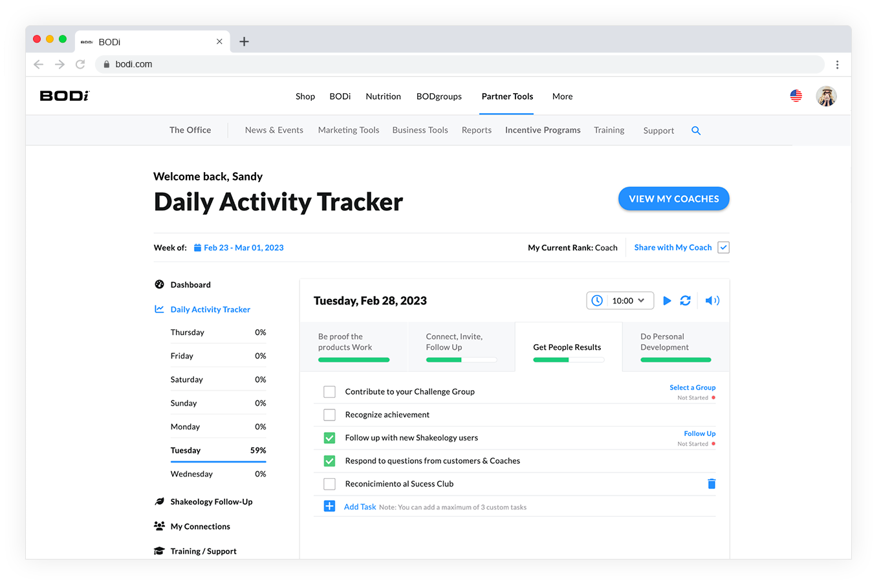Open Incentive Programs submenu
The image size is (881, 588).
coord(543,130)
